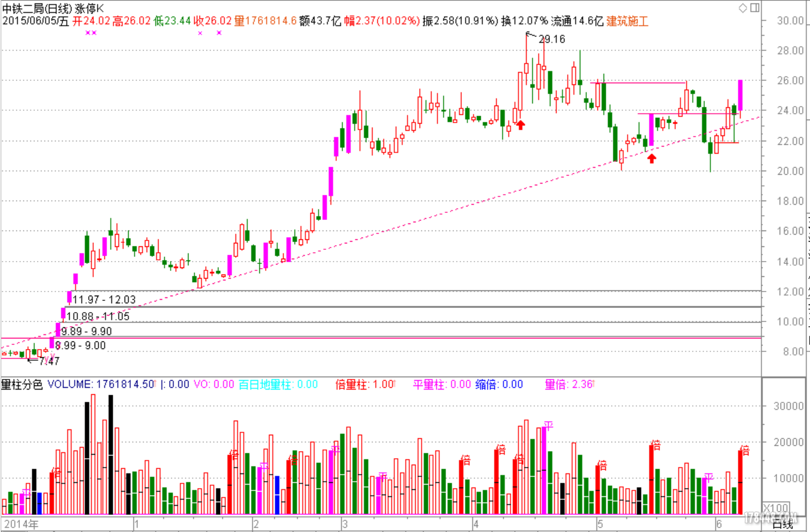810x532 pixels.
Task: Click the VO: 0.00 readout
Action: tap(214, 385)
